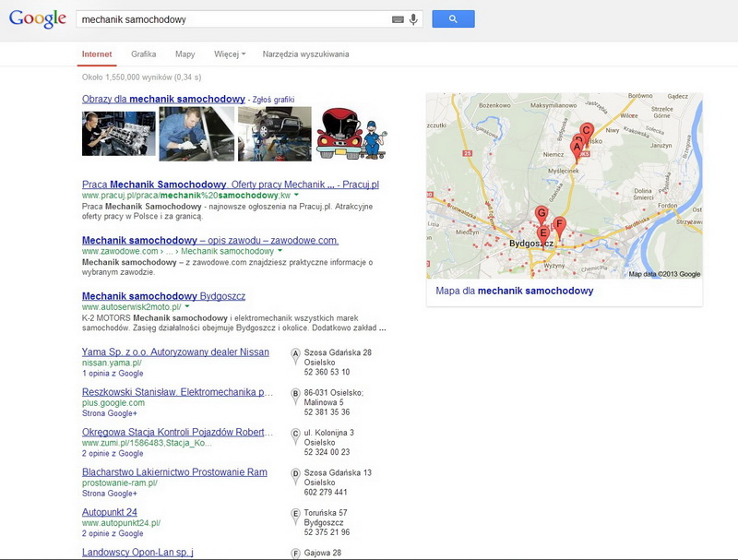738x560 pixels.
Task: Click the Bydgoszcz city label on map
Action: click(531, 244)
